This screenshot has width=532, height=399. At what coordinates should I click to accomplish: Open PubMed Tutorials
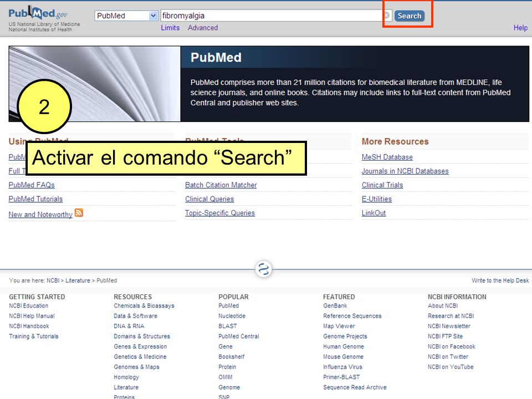[35, 199]
